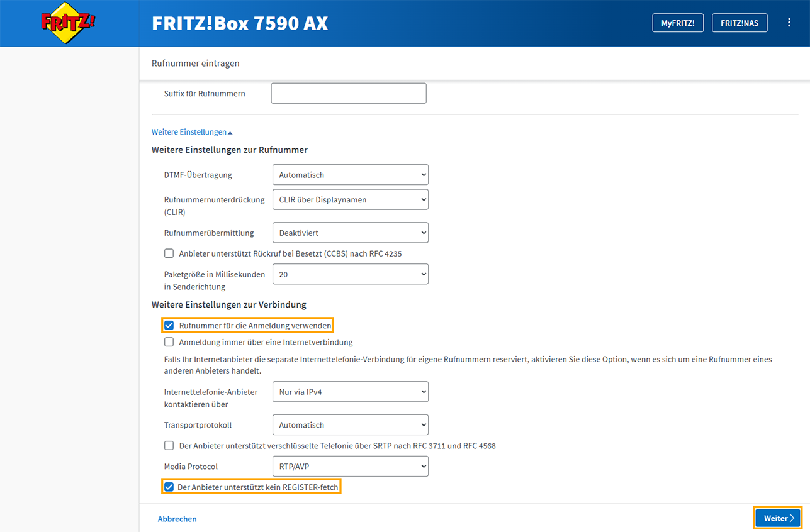This screenshot has height=532, width=810.
Task: Uncheck Der Anbieter unterstützt kein REGISTER-fetch
Action: (169, 487)
